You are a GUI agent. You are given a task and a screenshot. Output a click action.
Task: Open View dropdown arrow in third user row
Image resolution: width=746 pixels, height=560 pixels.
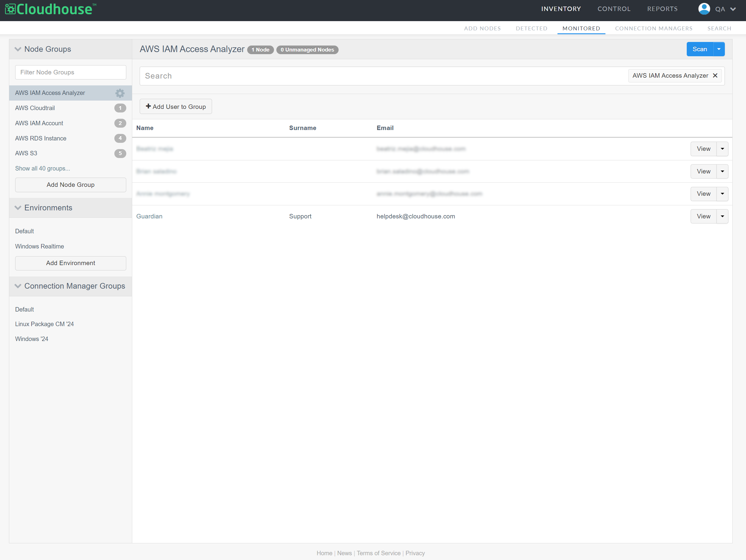722,194
